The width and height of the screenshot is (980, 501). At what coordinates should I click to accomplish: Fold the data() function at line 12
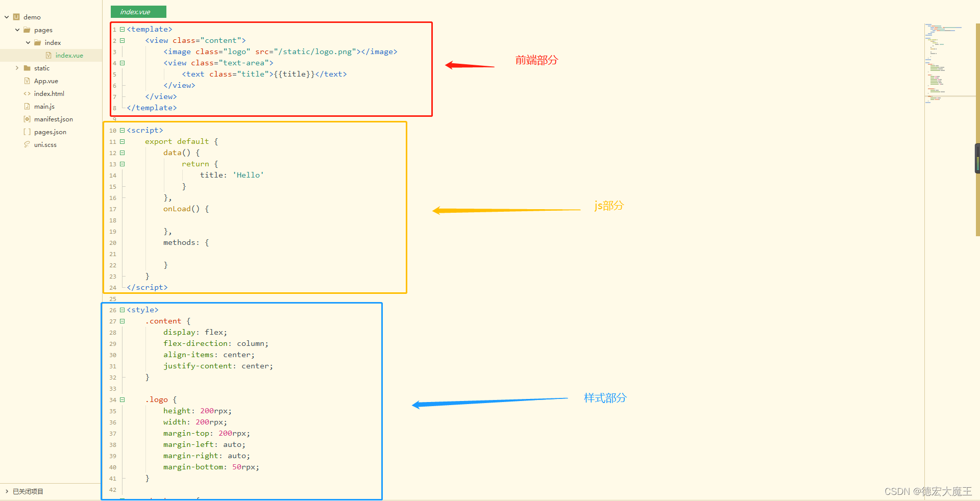click(x=122, y=153)
